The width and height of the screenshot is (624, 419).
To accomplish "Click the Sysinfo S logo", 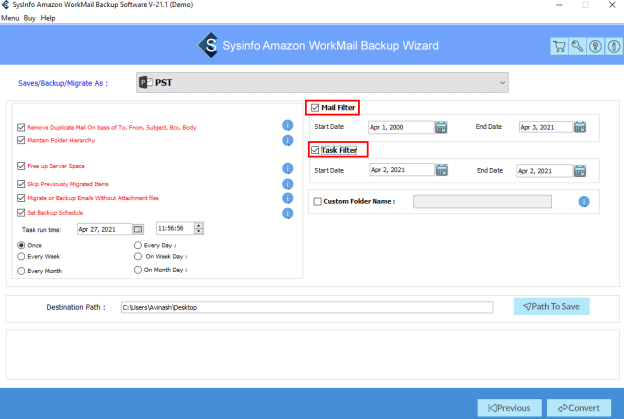I will pyautogui.click(x=209, y=45).
